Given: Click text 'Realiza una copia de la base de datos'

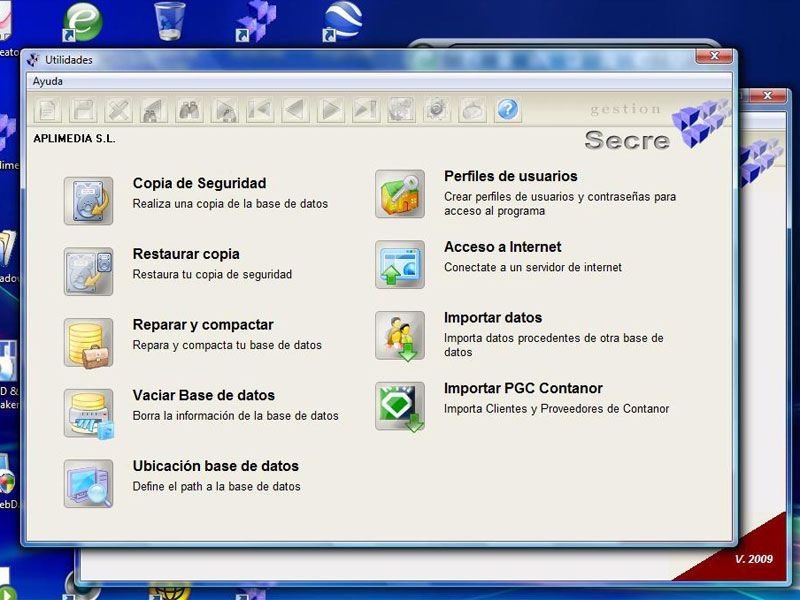Looking at the screenshot, I should coord(230,204).
